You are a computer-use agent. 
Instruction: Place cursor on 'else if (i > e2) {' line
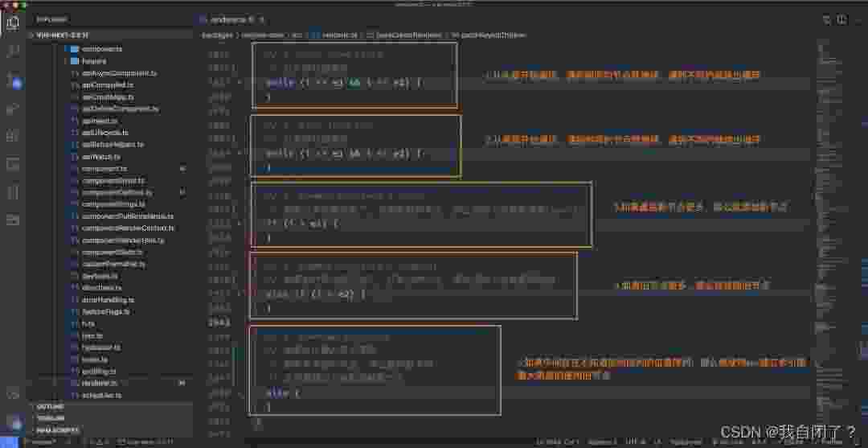316,294
